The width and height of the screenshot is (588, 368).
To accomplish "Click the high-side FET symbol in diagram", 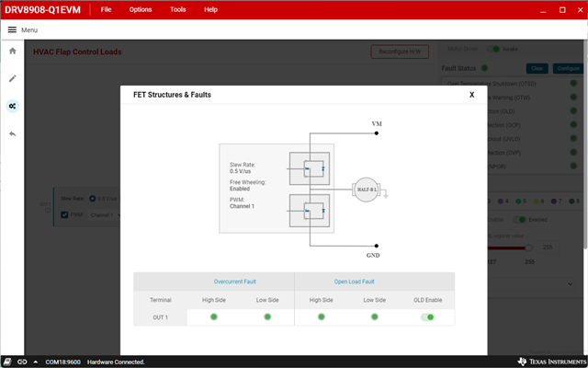I will [310, 168].
